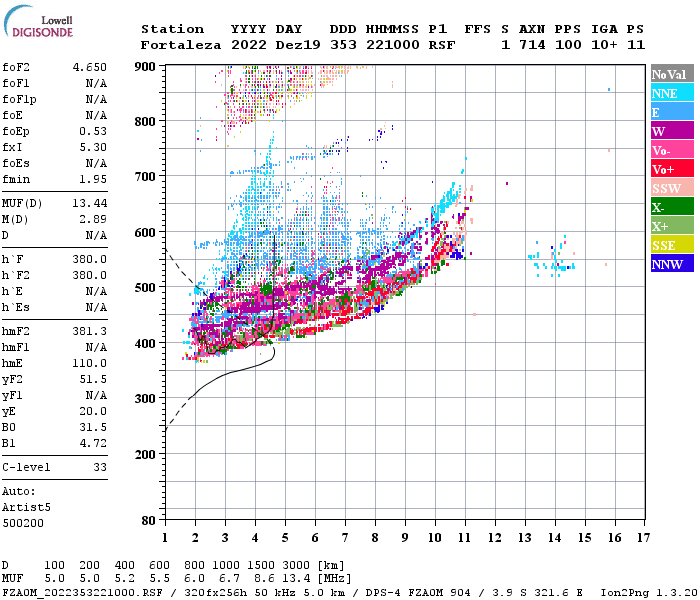Screen dimensions: 700x600
Task: Click the foF2 value 4.650
Action: click(x=90, y=67)
